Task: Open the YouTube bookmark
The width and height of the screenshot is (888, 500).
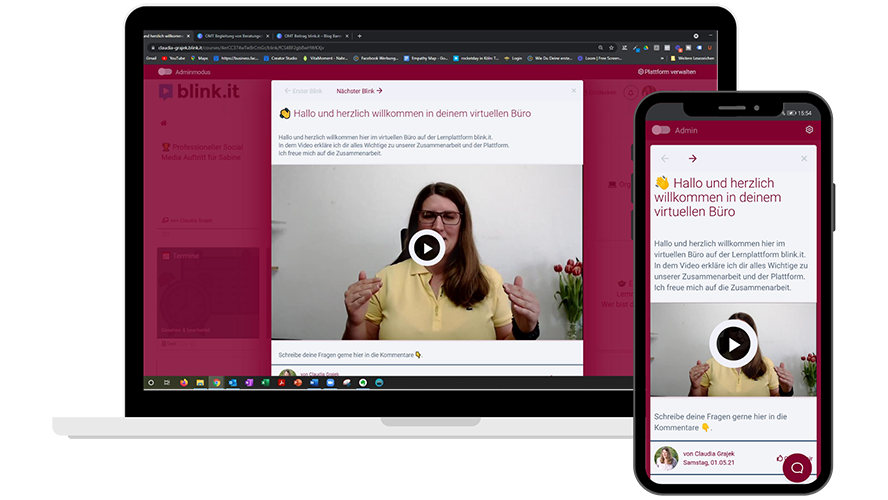Action: 173,58
